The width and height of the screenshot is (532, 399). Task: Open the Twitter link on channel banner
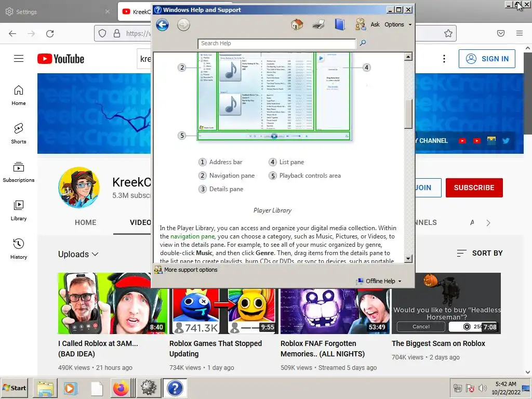(x=506, y=140)
